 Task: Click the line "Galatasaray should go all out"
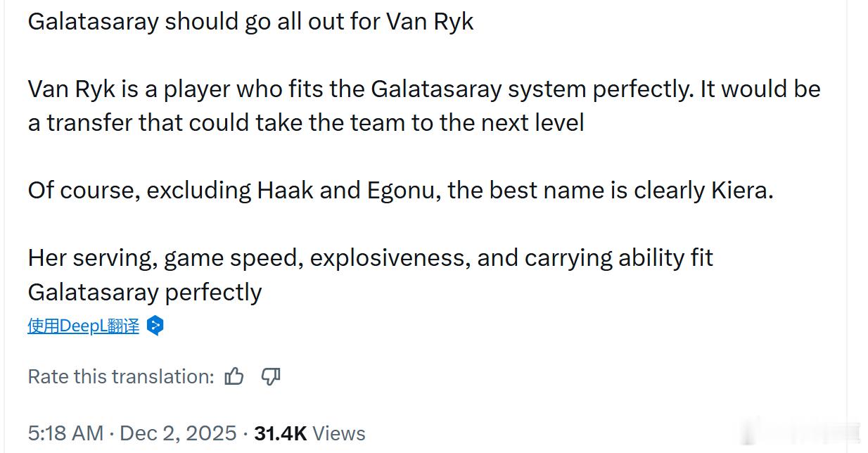[x=250, y=22]
